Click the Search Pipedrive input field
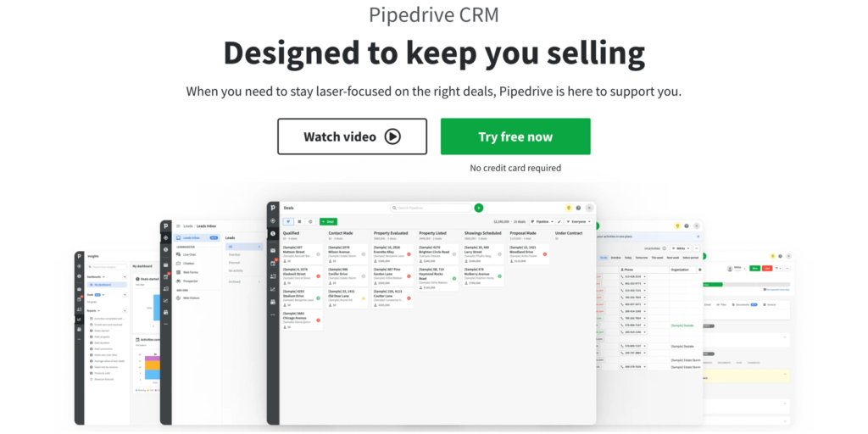 click(x=431, y=208)
